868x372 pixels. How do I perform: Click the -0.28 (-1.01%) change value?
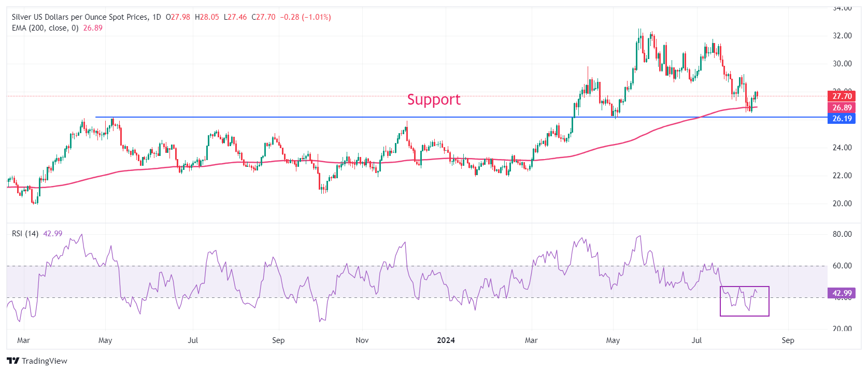point(305,17)
